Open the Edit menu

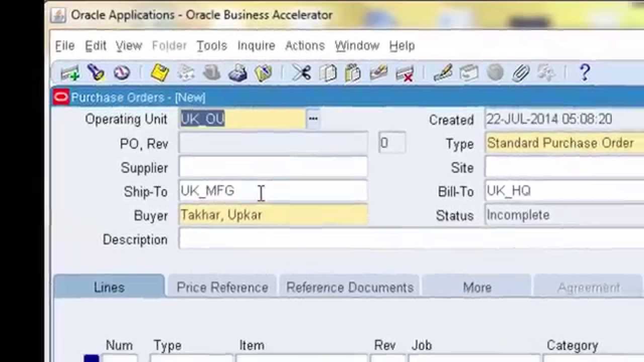tap(96, 46)
